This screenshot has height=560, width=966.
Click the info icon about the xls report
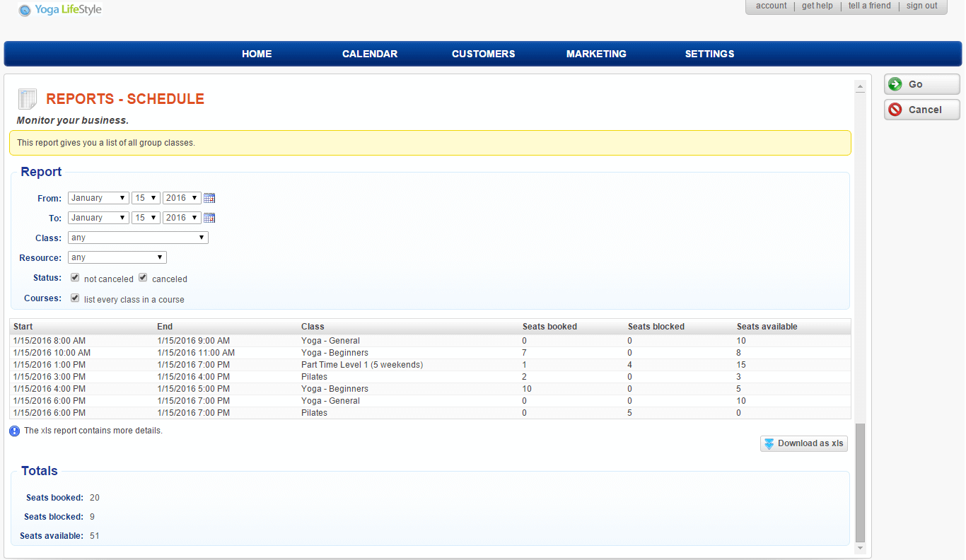(x=14, y=431)
